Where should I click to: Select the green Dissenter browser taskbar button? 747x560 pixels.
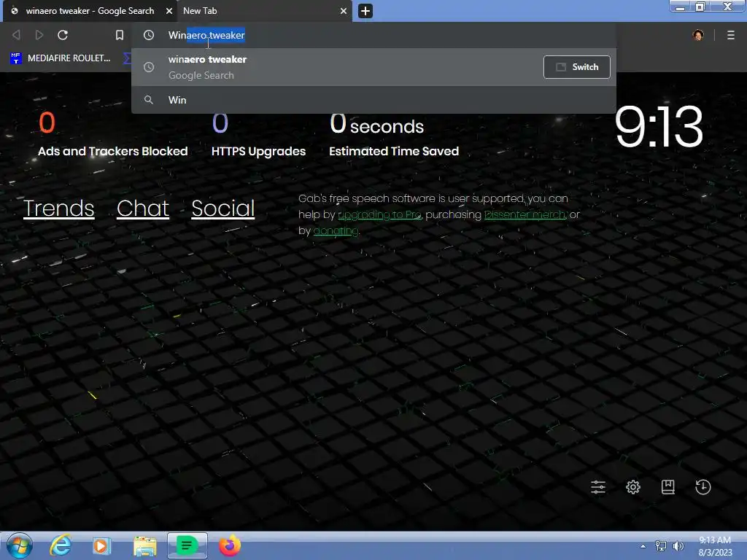(187, 545)
